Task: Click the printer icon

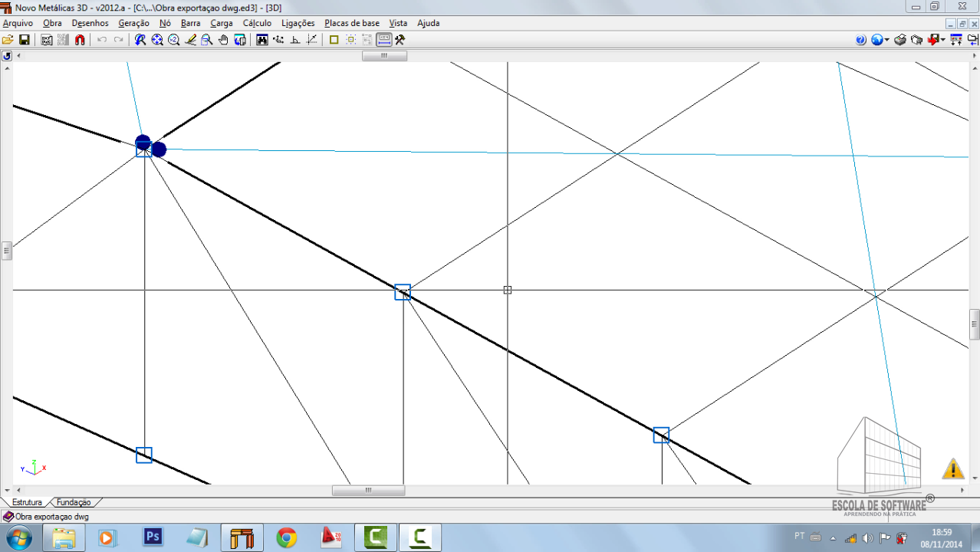Action: 900,40
